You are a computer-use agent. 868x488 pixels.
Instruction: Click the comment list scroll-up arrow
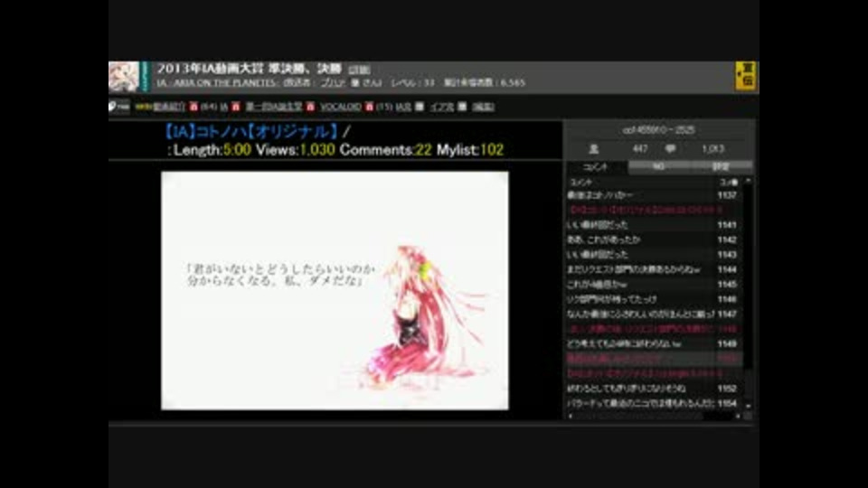point(748,182)
